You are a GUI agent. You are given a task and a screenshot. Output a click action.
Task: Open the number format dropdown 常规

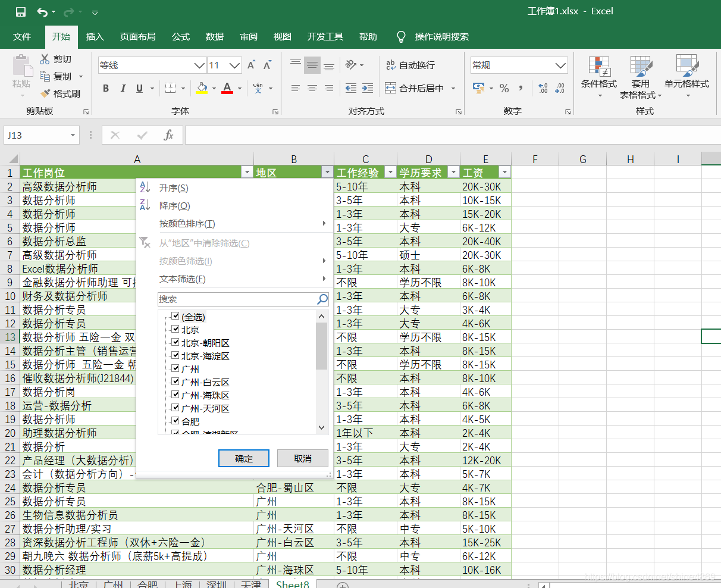click(560, 65)
